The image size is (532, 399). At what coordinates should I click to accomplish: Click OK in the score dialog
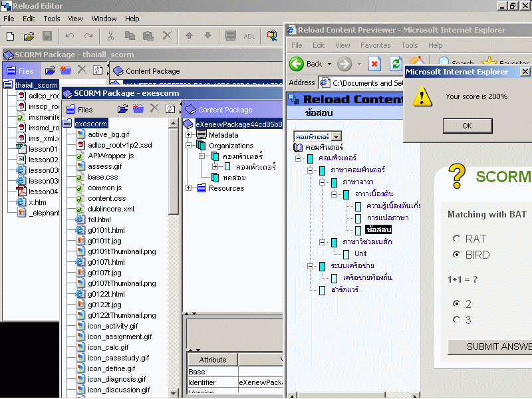(x=466, y=126)
